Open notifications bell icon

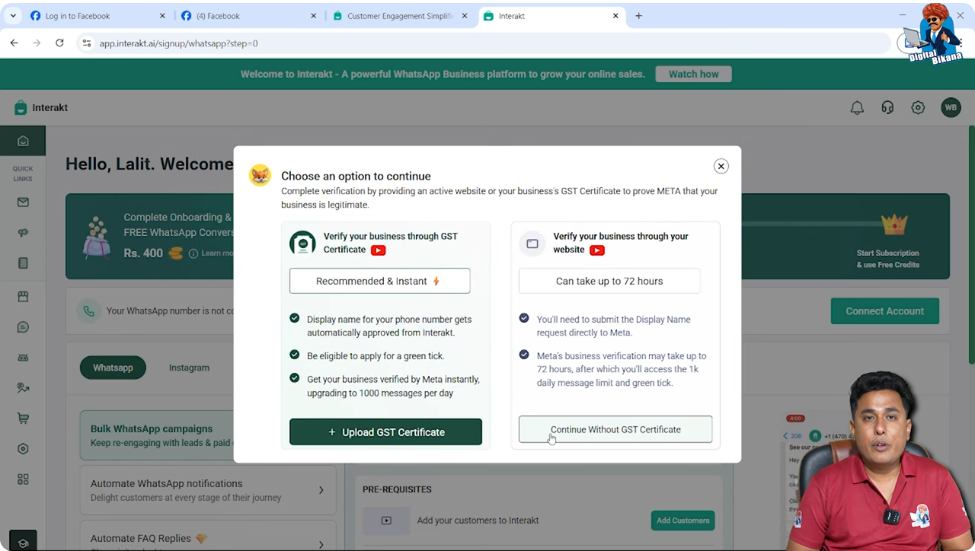pyautogui.click(x=857, y=108)
